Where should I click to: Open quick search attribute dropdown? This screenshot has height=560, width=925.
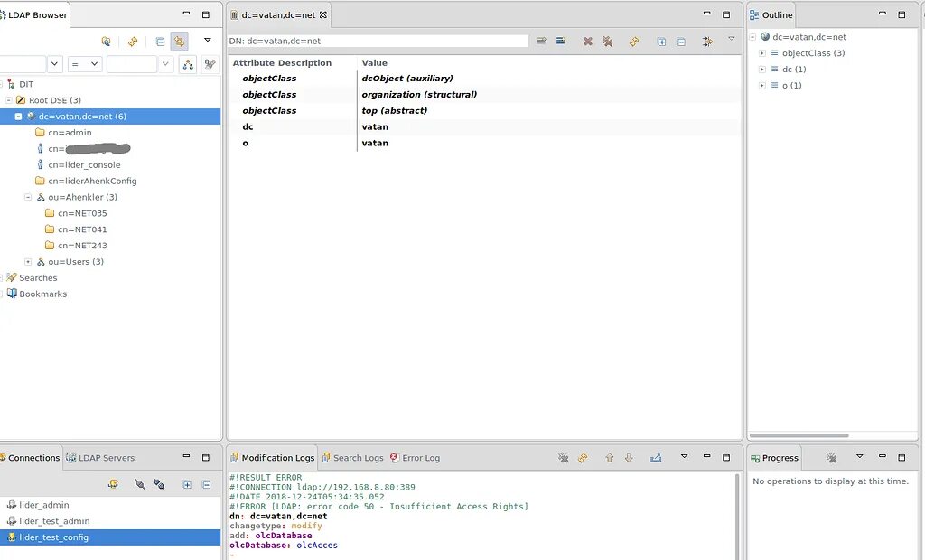point(54,64)
